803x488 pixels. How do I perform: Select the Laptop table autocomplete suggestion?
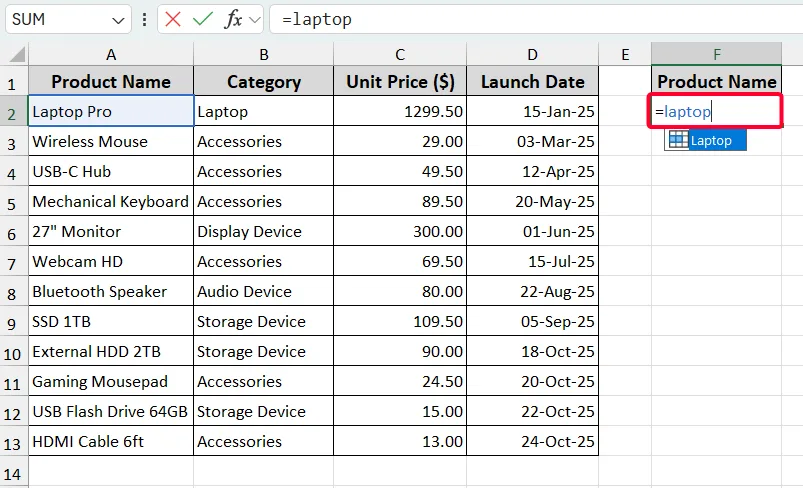pos(706,140)
